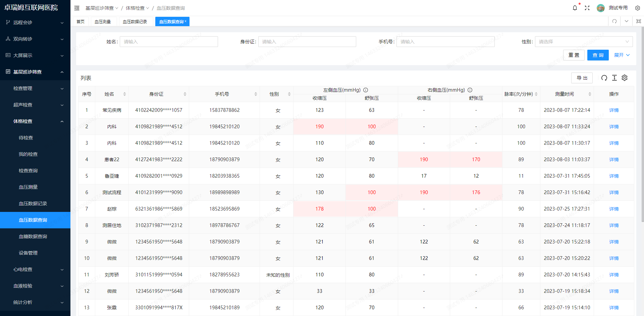
Task: Open 检查查询 in sidebar
Action: click(x=35, y=171)
